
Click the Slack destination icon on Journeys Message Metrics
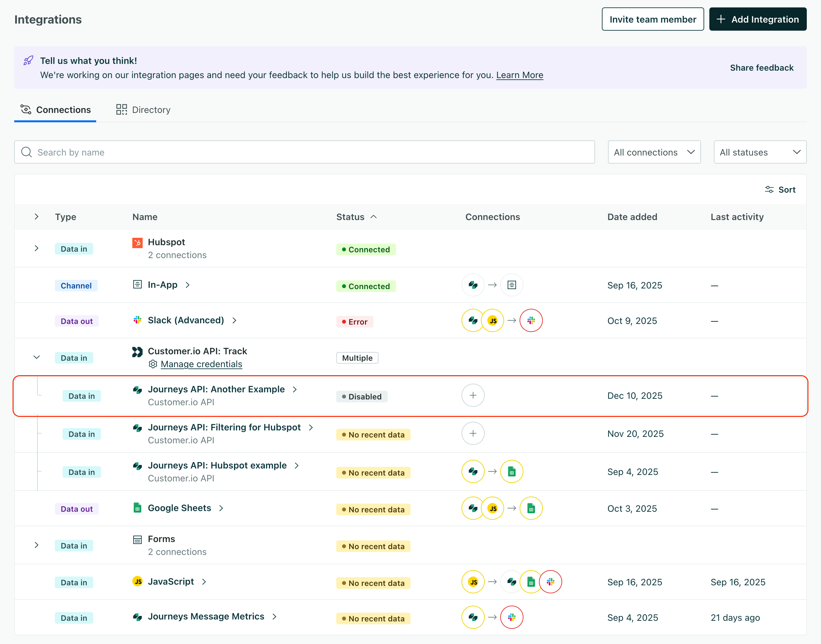(512, 617)
